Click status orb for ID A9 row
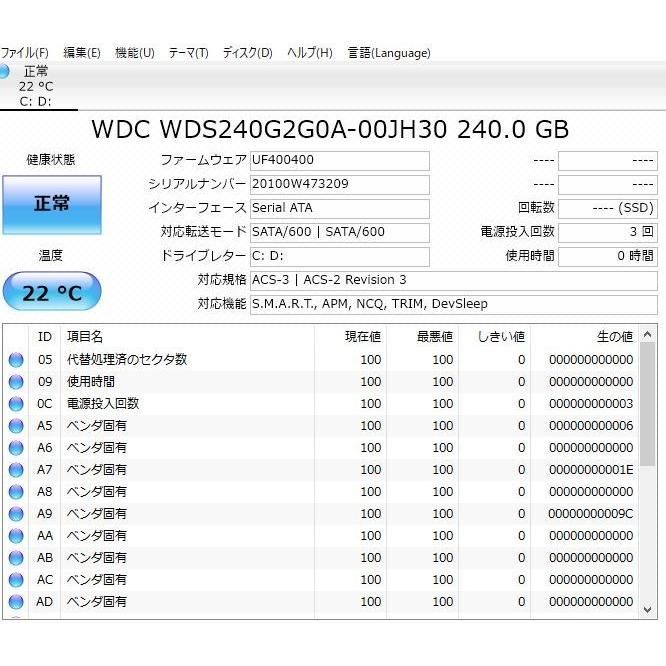 coord(16,514)
